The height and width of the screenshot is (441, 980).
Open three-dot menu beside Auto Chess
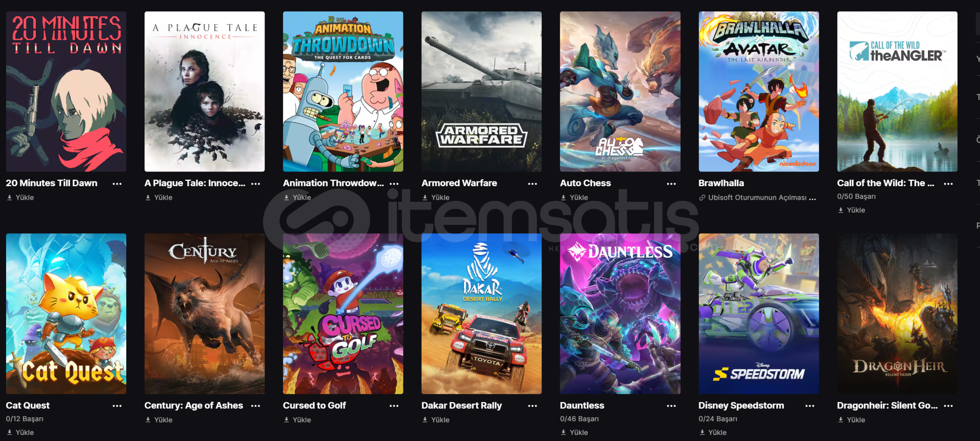coord(671,184)
